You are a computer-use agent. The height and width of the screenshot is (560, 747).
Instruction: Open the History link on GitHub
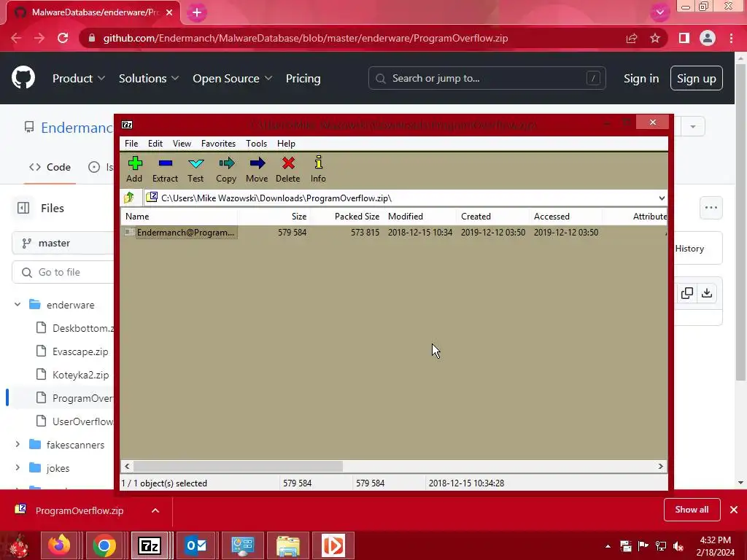[689, 249]
